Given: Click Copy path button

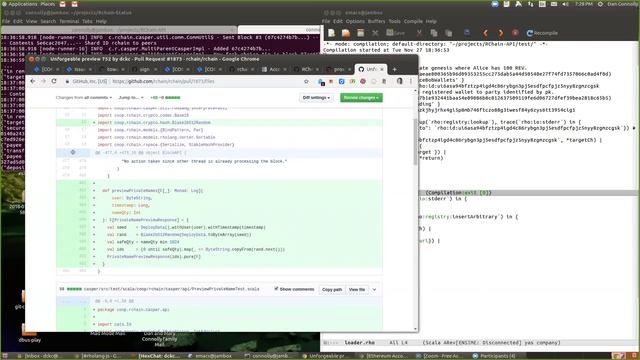Looking at the screenshot, I should [332, 289].
